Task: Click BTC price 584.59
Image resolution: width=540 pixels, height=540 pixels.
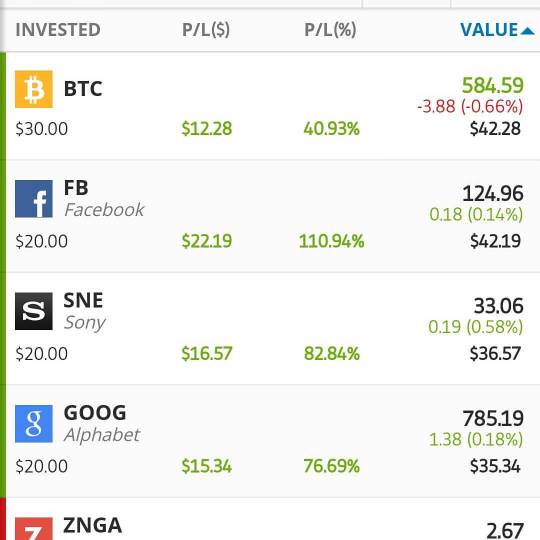Action: pyautogui.click(x=492, y=85)
